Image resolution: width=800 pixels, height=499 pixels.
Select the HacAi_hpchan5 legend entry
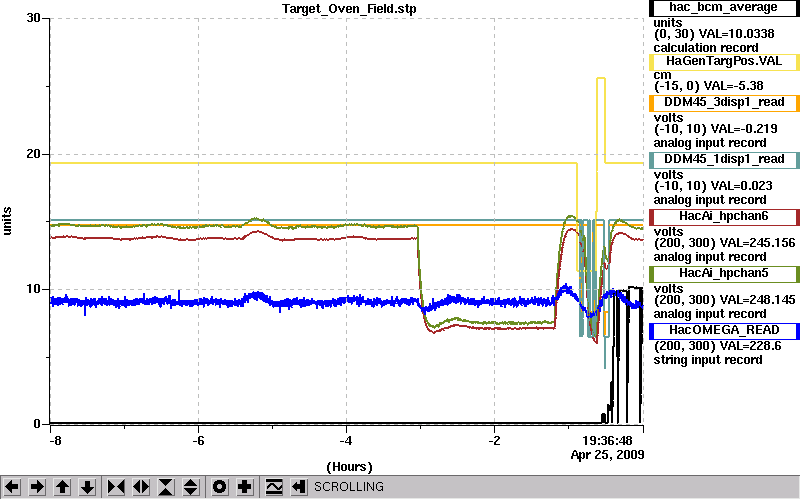pyautogui.click(x=723, y=274)
